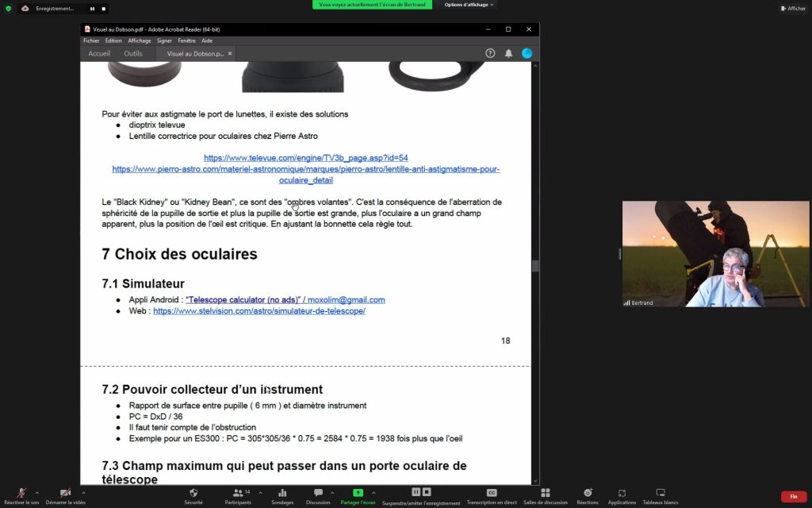Expand share options arrow next to Partager l'écran
The width and height of the screenshot is (812, 508).
373,492
